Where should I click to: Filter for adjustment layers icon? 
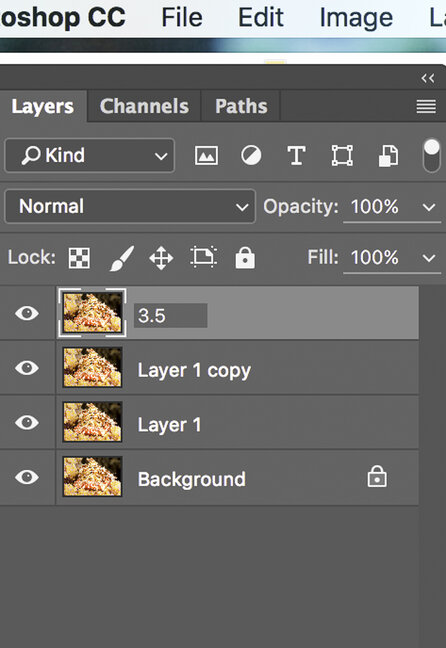point(251,156)
